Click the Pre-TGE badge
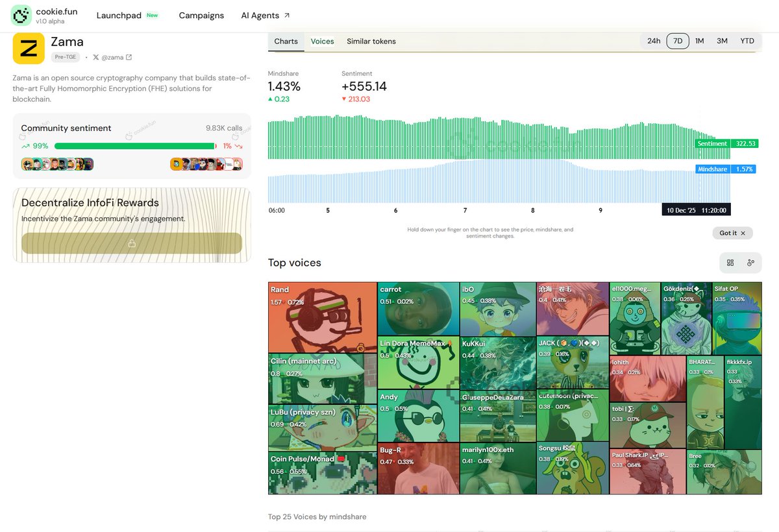Viewport: 779px width, 532px height. (x=66, y=57)
